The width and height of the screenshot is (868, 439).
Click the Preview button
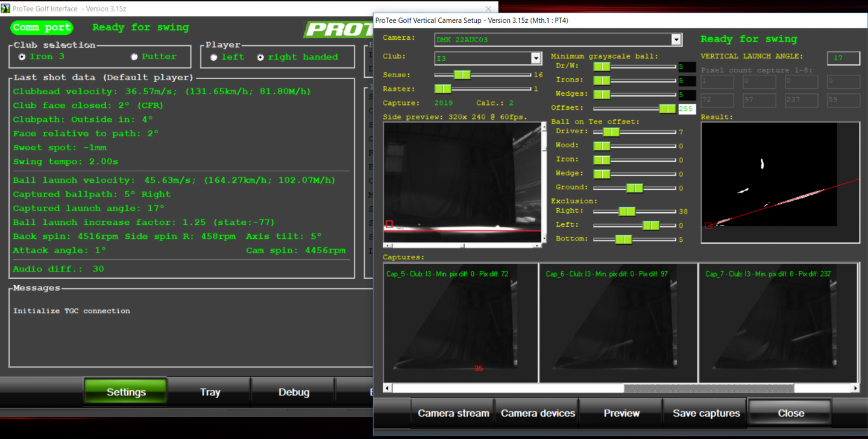point(621,413)
